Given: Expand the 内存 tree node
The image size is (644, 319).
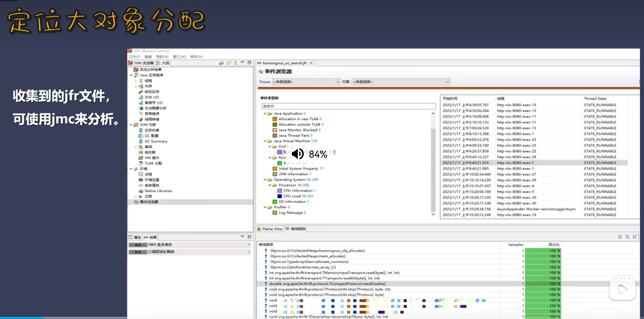Looking at the screenshot, I should (x=136, y=86).
